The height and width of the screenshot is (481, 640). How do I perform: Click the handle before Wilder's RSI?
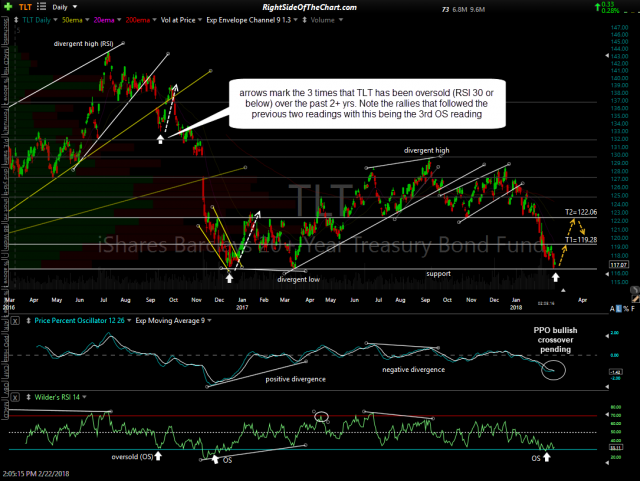click(28, 397)
